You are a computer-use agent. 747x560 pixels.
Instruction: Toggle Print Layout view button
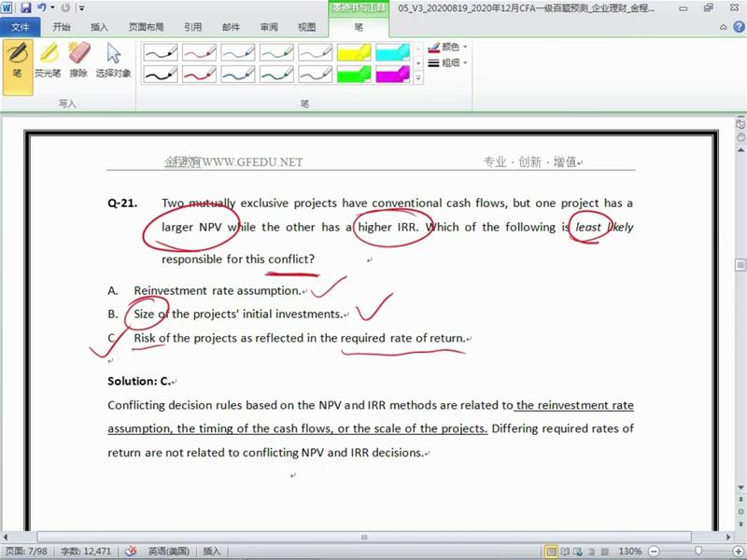point(552,552)
